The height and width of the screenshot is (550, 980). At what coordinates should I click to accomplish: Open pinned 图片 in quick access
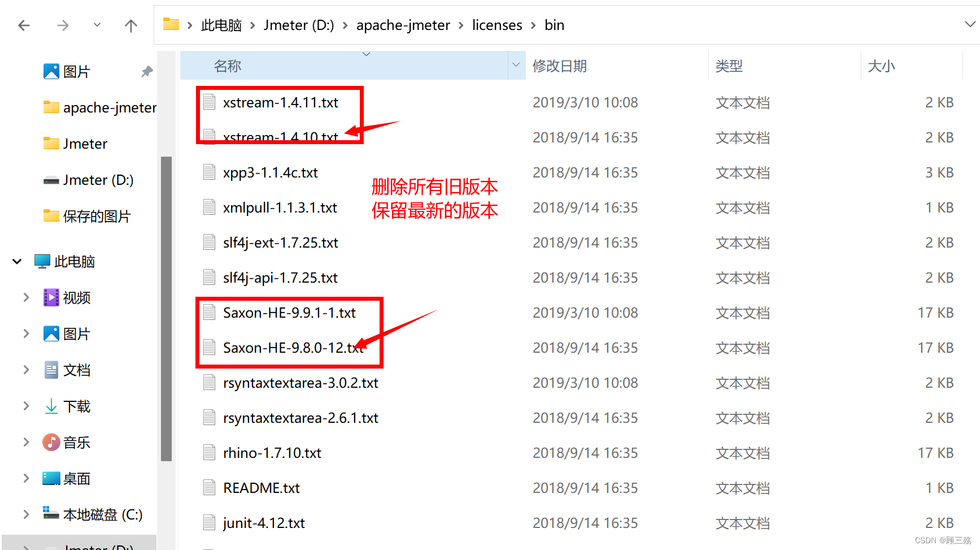(77, 72)
